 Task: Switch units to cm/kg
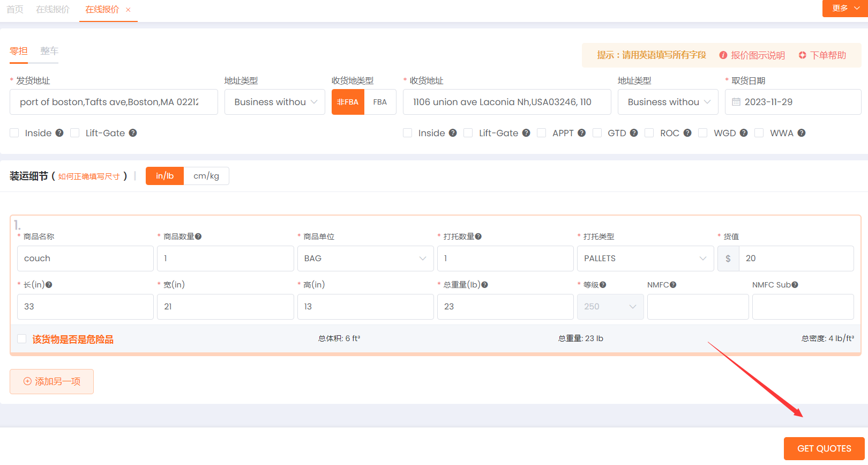(206, 176)
